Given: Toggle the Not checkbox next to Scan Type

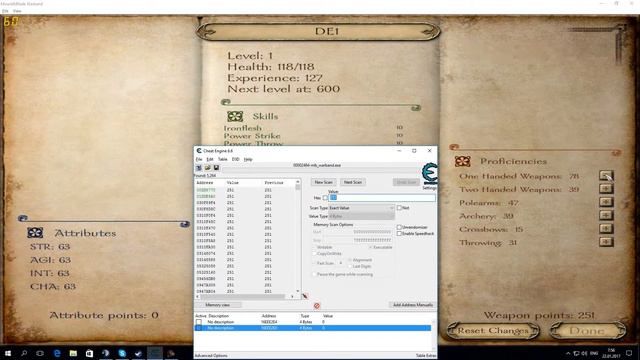Looking at the screenshot, I should [x=399, y=208].
